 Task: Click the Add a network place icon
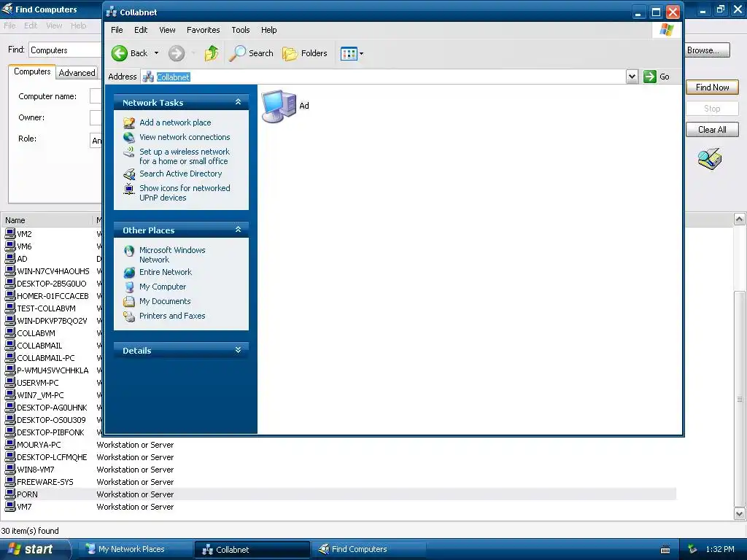tap(129, 122)
